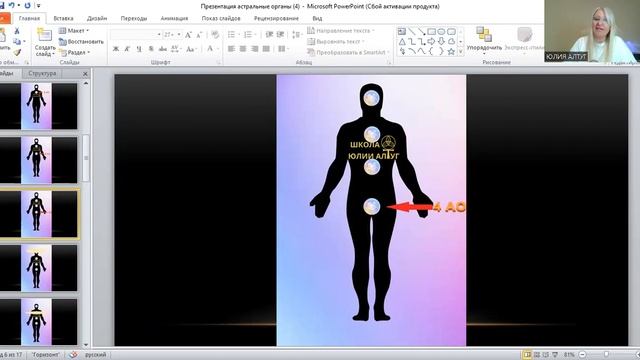The width and height of the screenshot is (640, 360).
Task: Select the triangle shape in gallery
Action: click(x=402, y=42)
